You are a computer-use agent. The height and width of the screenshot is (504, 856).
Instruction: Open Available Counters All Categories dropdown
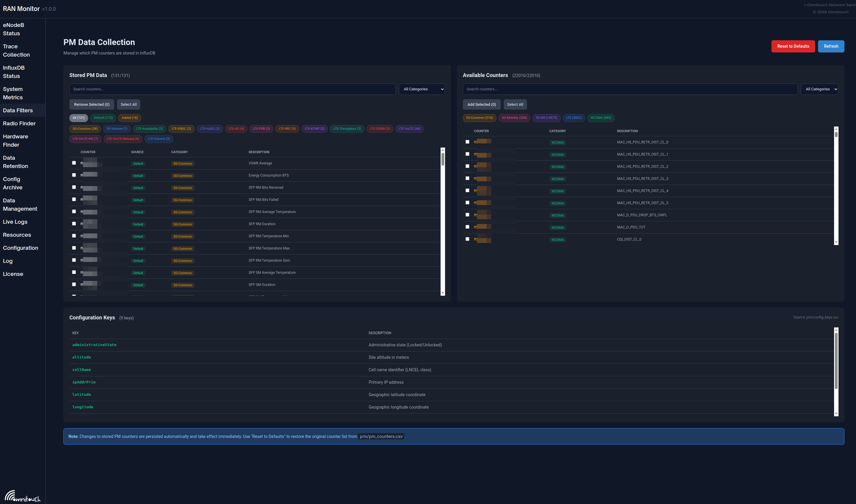coord(819,89)
